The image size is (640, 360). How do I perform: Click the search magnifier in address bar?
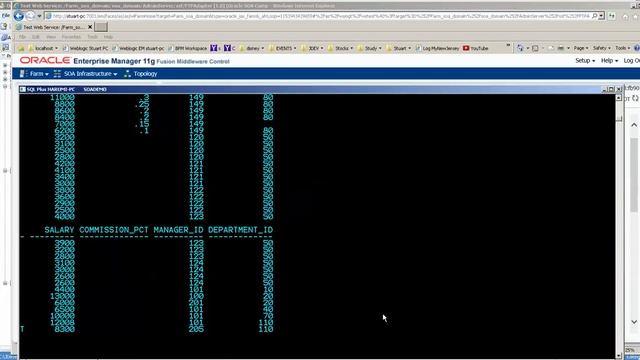point(594,16)
